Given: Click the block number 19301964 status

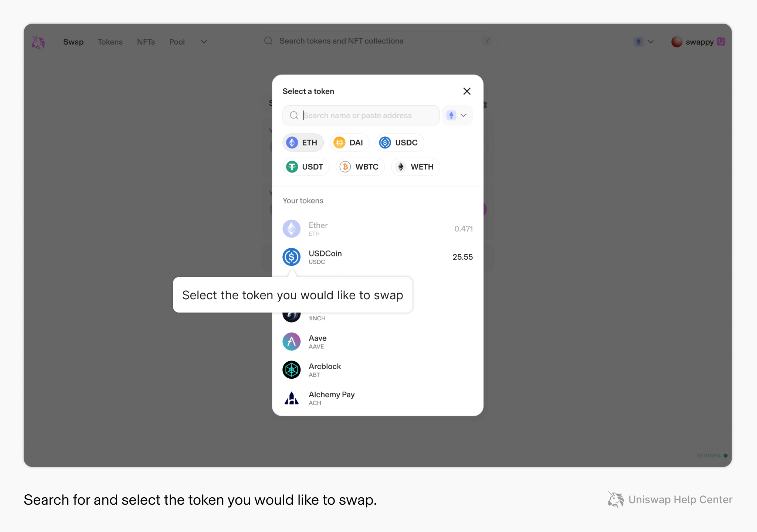Looking at the screenshot, I should click(x=712, y=456).
